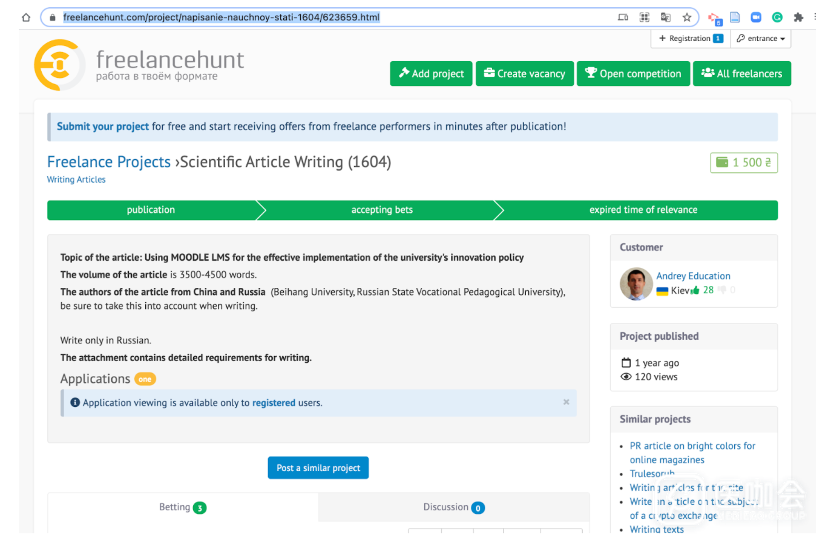Switch to the Betting tab

click(x=182, y=507)
